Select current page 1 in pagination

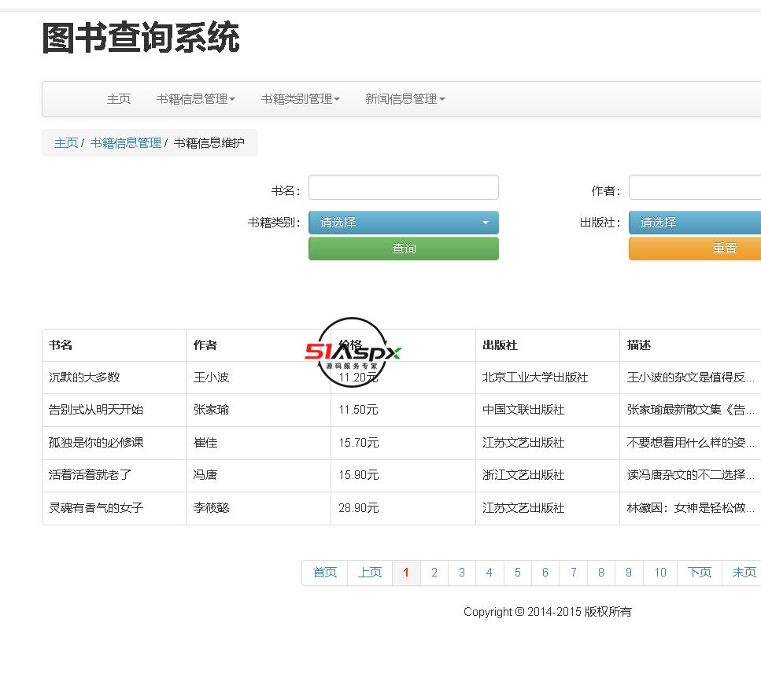(x=406, y=573)
